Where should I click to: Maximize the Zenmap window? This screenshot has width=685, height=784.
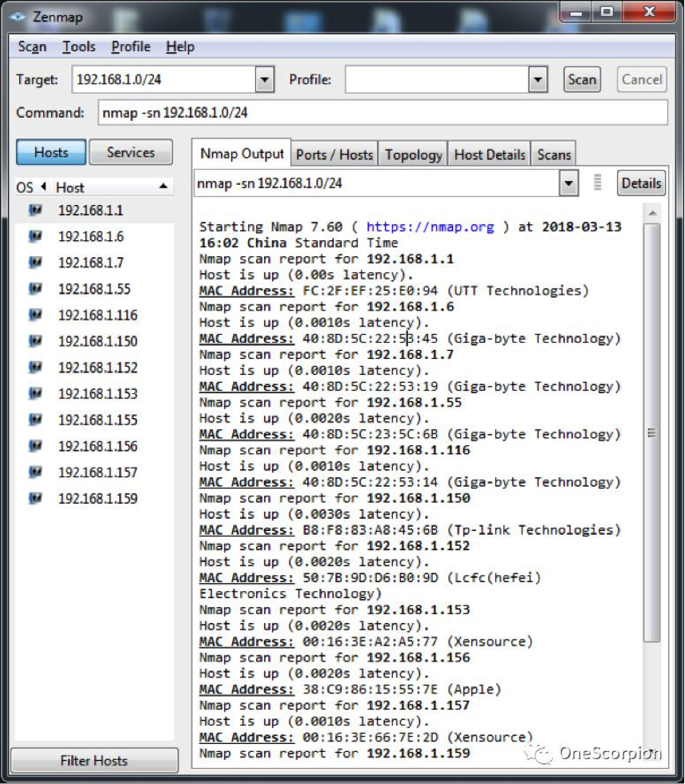tap(607, 12)
